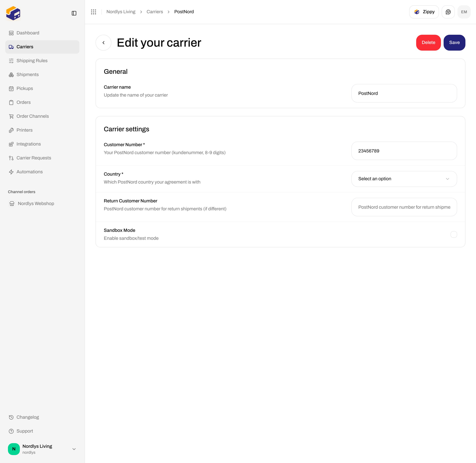Navigate to Integrations
Screen dimensions: 476x463
pyautogui.click(x=42, y=144)
